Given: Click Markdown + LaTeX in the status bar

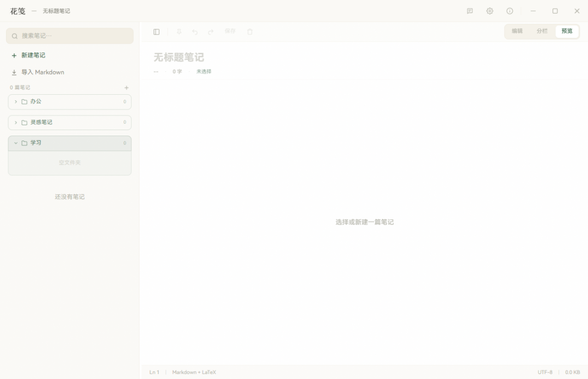Looking at the screenshot, I should point(194,372).
